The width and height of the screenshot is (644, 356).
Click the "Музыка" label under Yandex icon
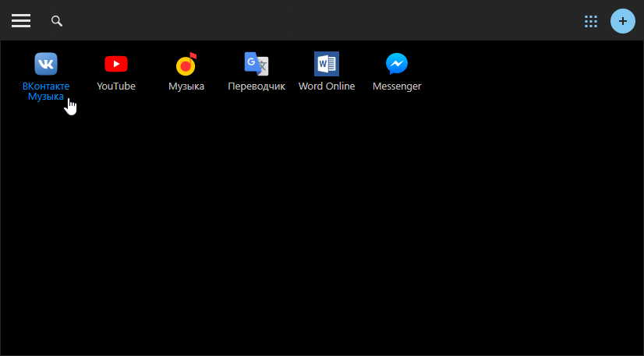[186, 86]
